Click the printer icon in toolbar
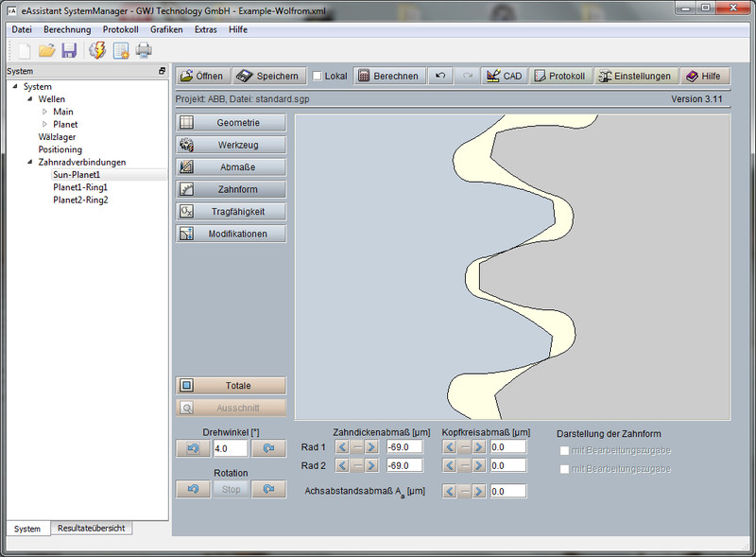The height and width of the screenshot is (557, 756). tap(144, 50)
